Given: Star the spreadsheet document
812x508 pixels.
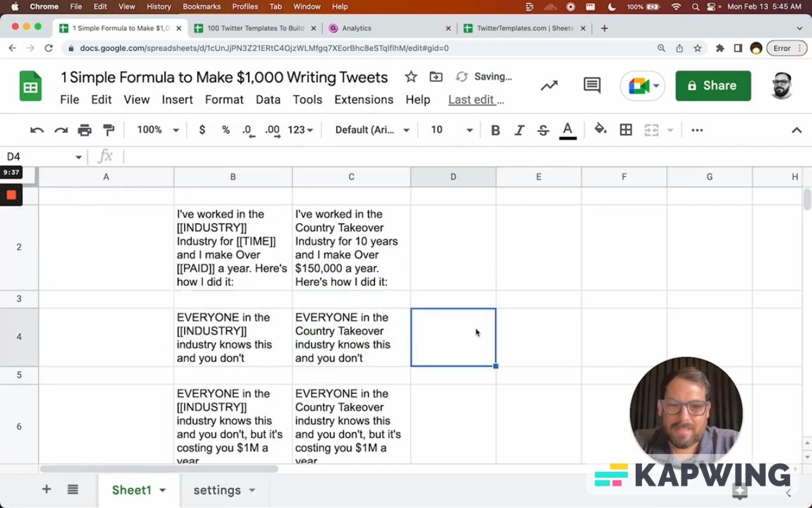Looking at the screenshot, I should (411, 77).
